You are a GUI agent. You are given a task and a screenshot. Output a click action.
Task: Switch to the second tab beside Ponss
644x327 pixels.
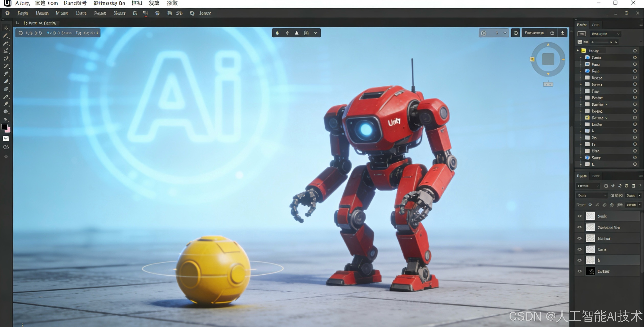(596, 176)
